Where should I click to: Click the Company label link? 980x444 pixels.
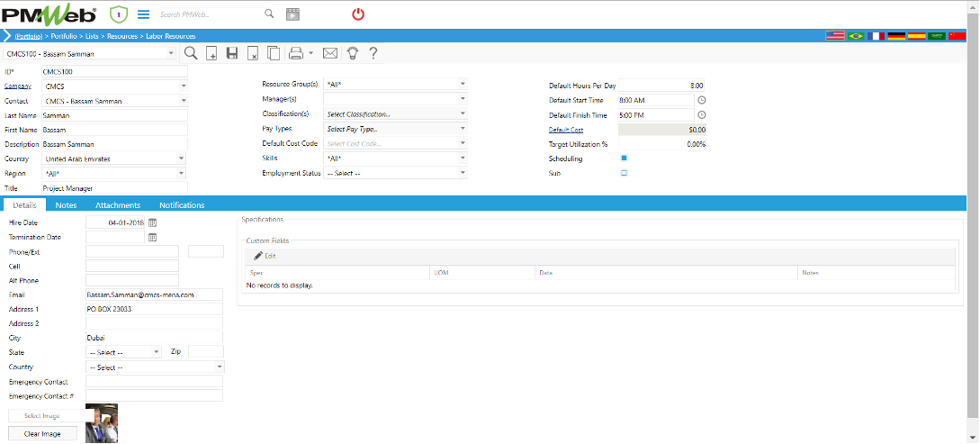pos(17,86)
